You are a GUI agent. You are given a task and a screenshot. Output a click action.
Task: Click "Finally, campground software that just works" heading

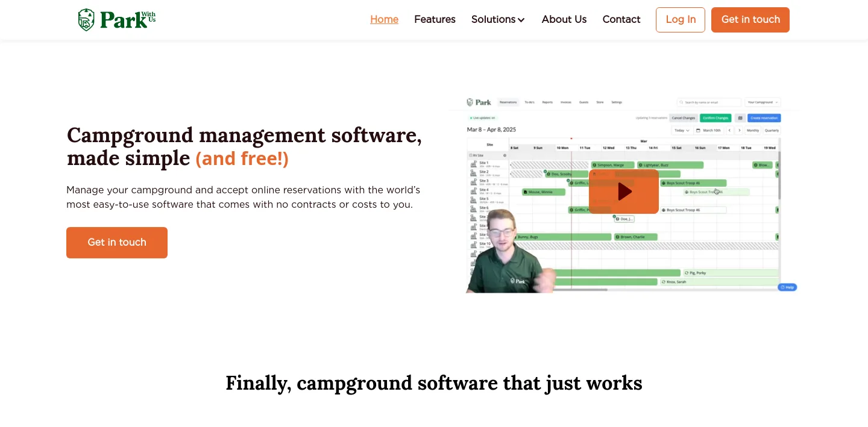(x=434, y=383)
